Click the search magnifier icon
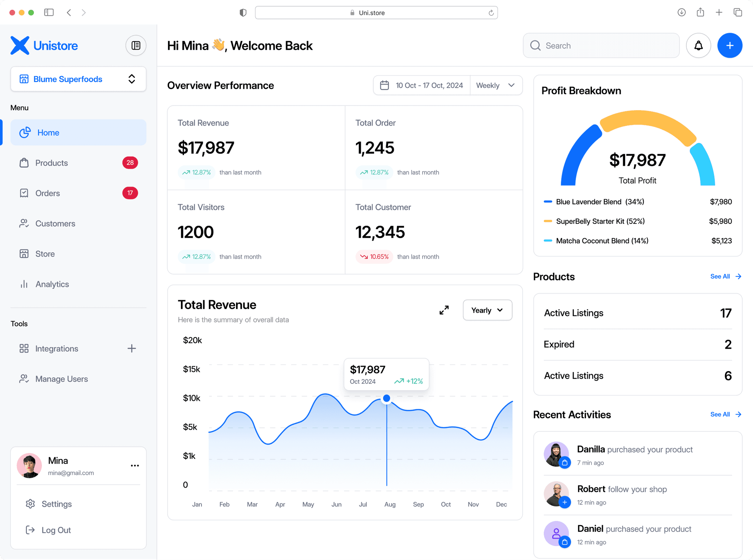Screen dimensions: 753x560 coord(535,46)
